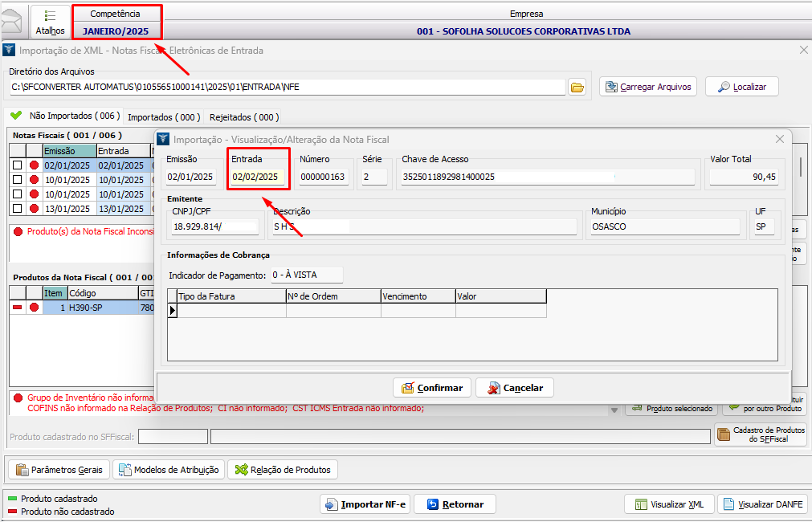Cancel the nota fiscal edit dialog
Image resolution: width=812 pixels, height=522 pixels.
click(514, 388)
